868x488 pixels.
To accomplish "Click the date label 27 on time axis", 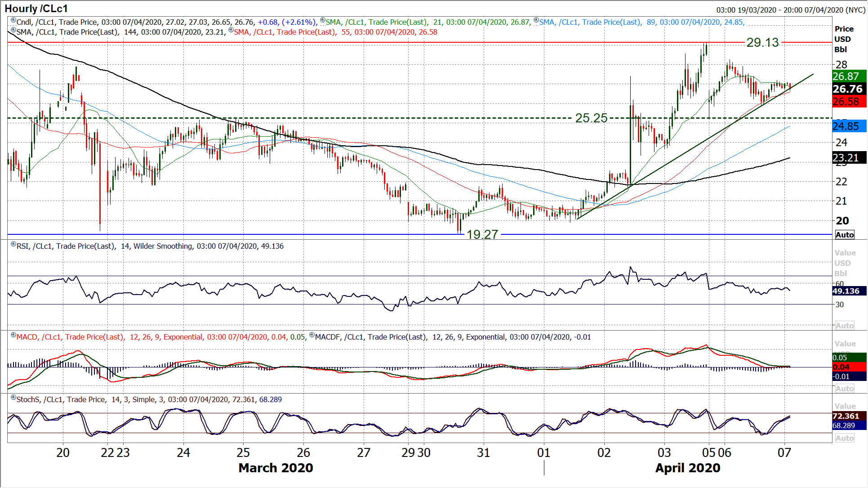I will click(364, 452).
